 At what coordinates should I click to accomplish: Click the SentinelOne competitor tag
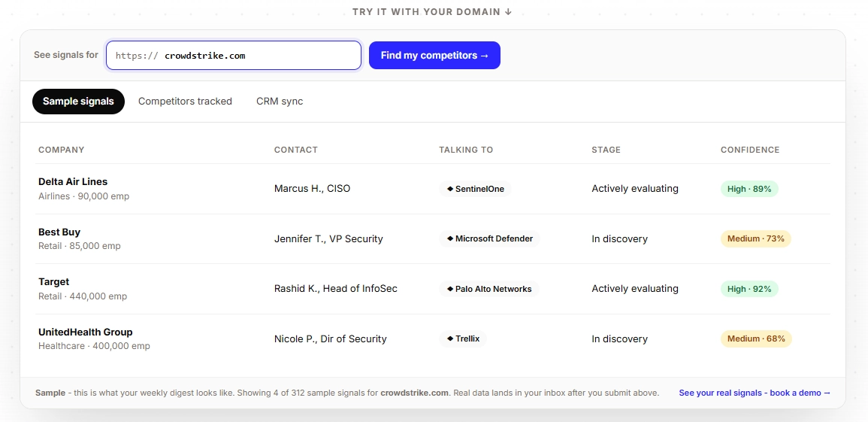tap(476, 189)
